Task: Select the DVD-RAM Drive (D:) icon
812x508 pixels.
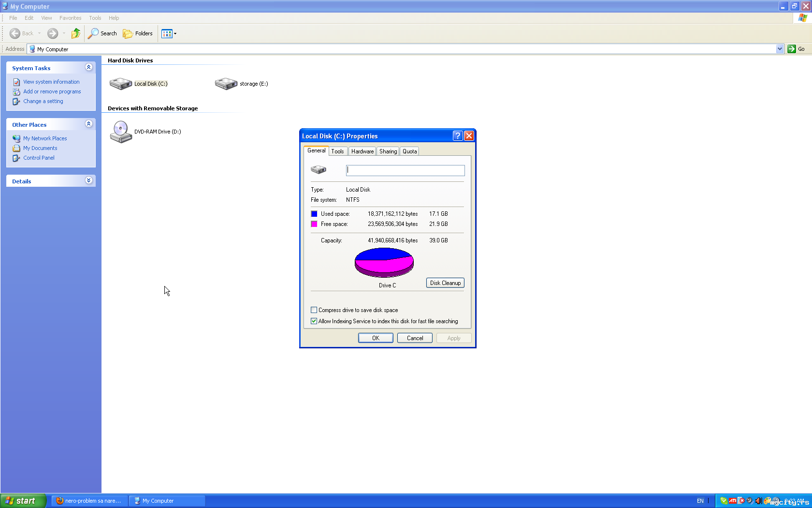Action: coord(121,132)
